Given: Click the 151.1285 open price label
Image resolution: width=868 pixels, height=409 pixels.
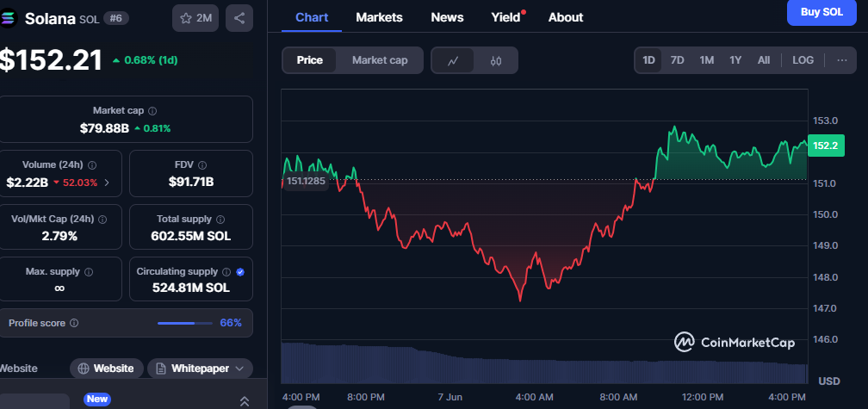Looking at the screenshot, I should tap(306, 181).
